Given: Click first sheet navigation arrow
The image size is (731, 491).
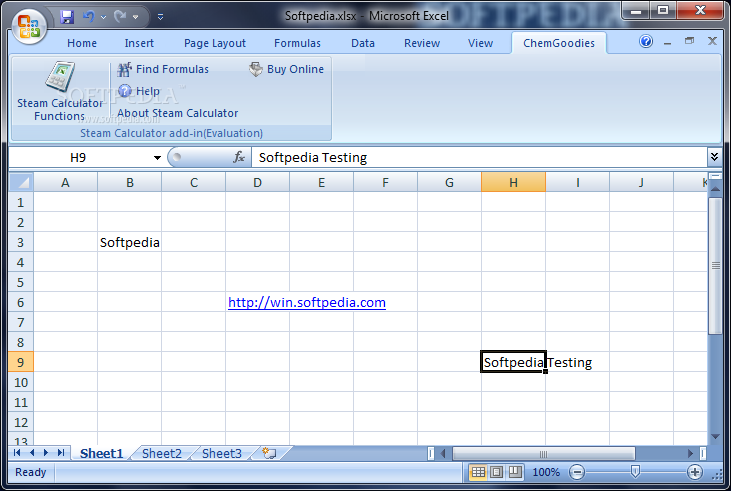Looking at the screenshot, I should pyautogui.click(x=17, y=453).
